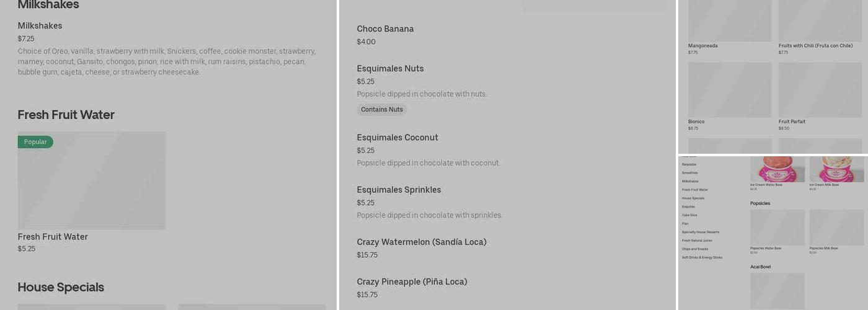This screenshot has width=868, height=310.
Task: Select Esquimales Sprinkles item
Action: click(x=399, y=190)
